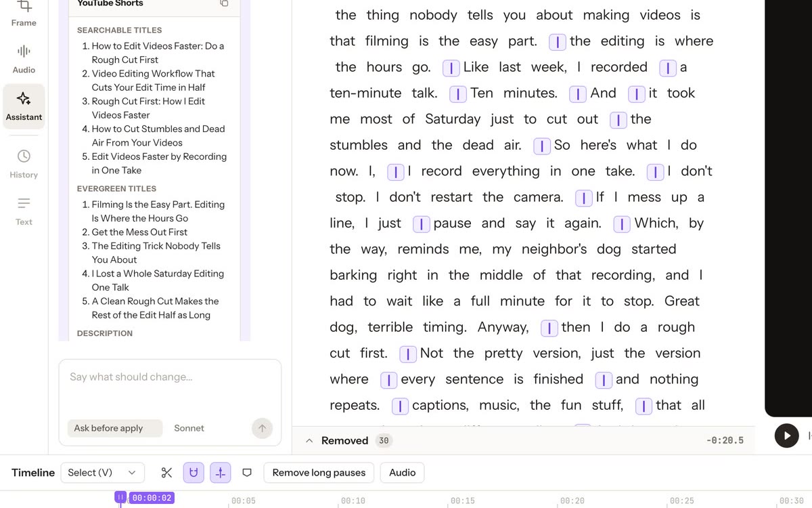The width and height of the screenshot is (812, 508).
Task: Click the word 'Anyway,' in the transcript
Action: (x=503, y=328)
